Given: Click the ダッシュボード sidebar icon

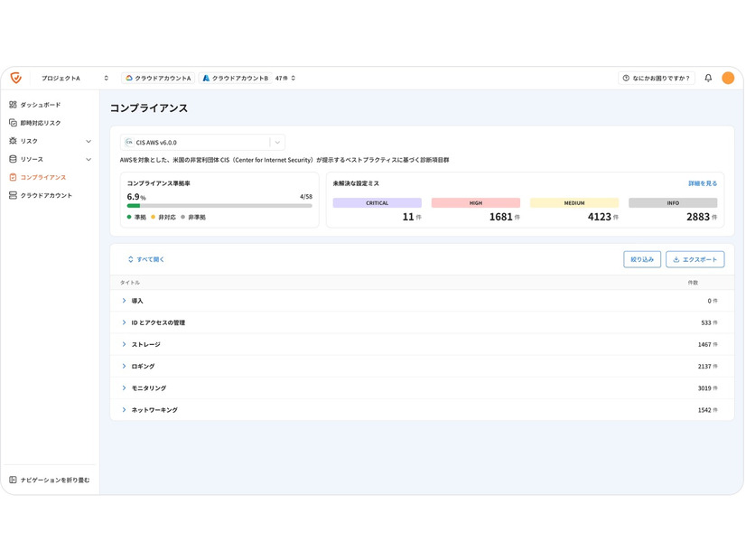Looking at the screenshot, I should pos(13,105).
